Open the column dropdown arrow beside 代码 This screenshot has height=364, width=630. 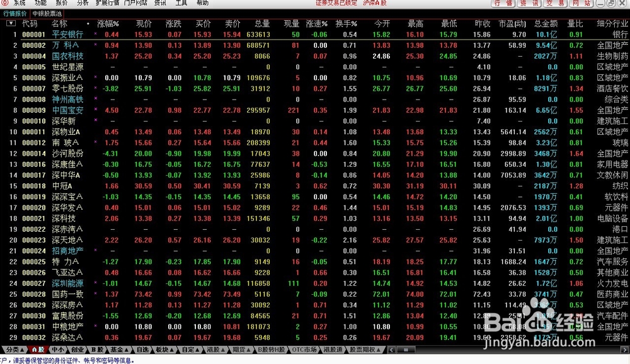pos(11,23)
